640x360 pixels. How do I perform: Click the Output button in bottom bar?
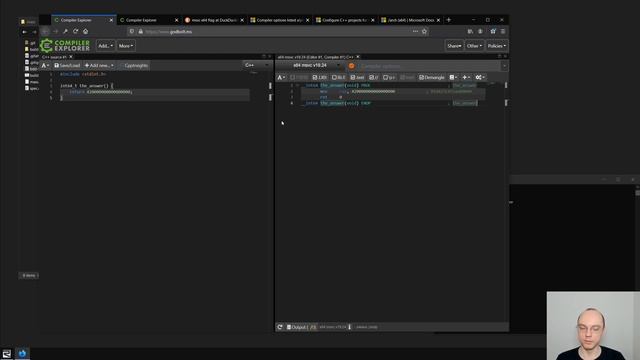(301, 327)
